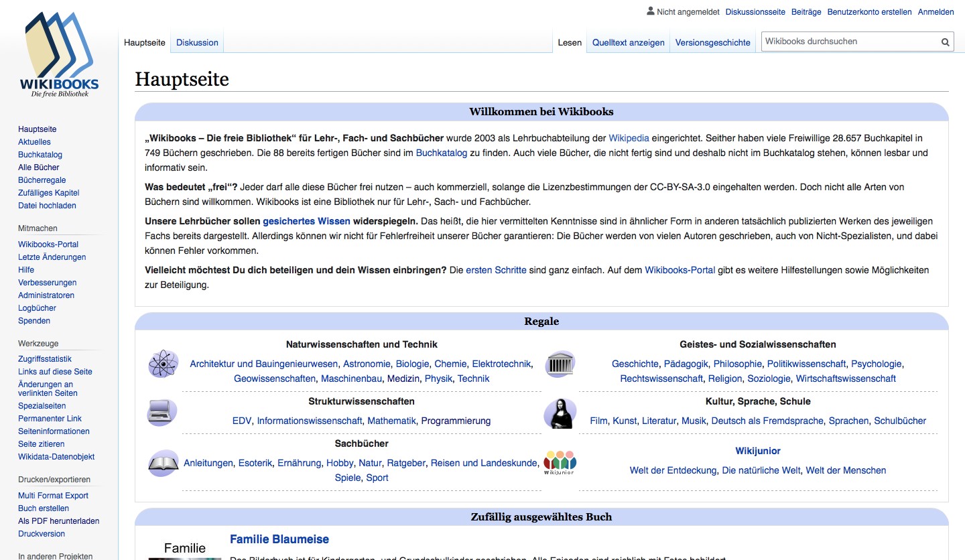
Task: Click the user icon beside Nicht angemeldet
Action: point(650,11)
